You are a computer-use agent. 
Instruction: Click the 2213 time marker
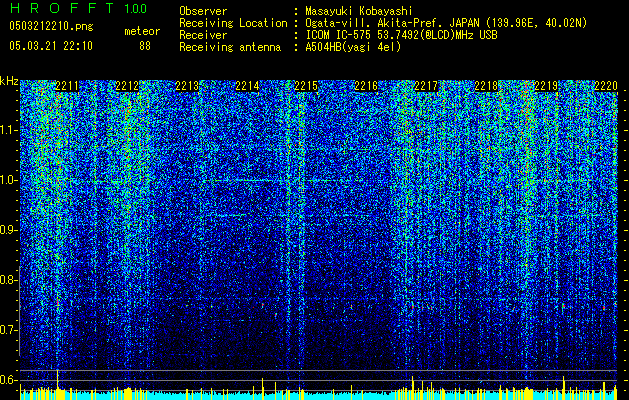click(187, 86)
